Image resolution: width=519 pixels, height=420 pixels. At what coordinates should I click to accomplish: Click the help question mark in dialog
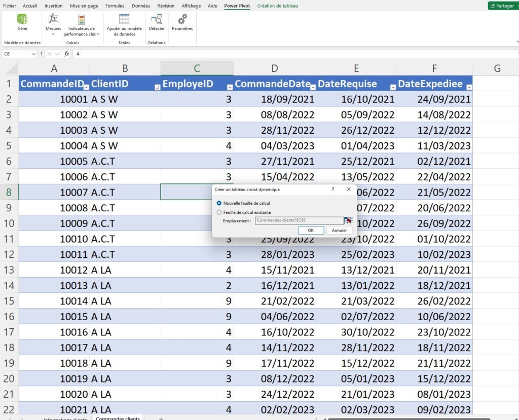(332, 189)
